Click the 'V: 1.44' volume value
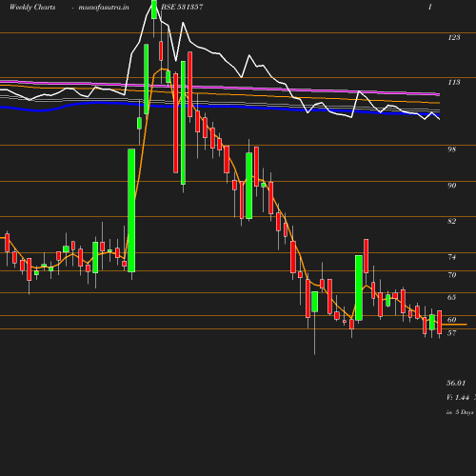476x476 pixels. [458, 397]
